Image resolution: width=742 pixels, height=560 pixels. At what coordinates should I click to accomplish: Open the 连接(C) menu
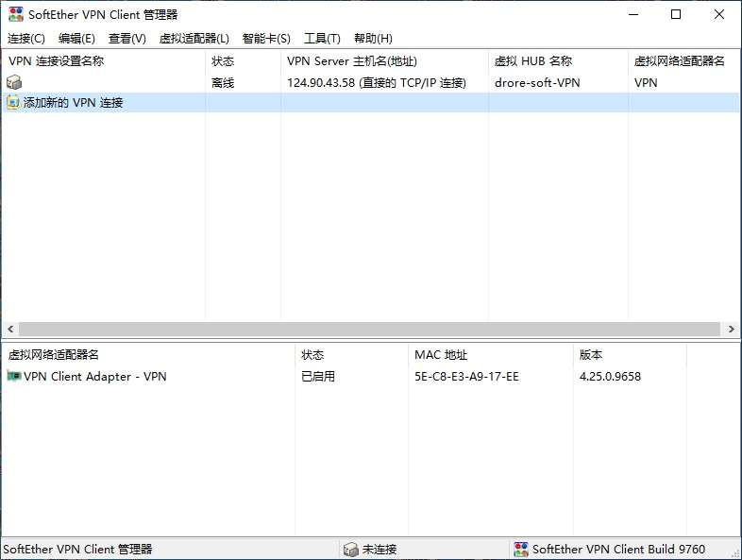tap(26, 39)
